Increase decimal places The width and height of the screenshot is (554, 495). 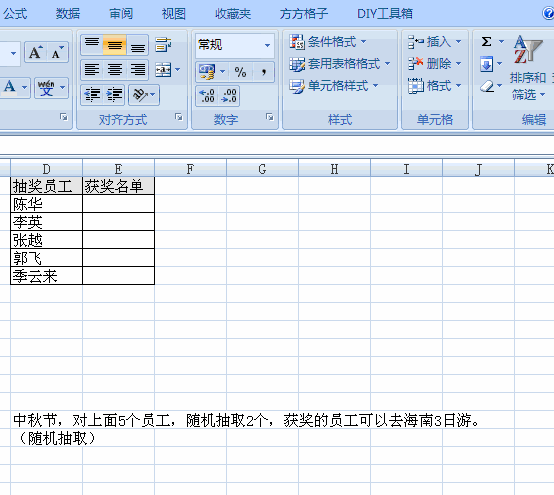[207, 96]
